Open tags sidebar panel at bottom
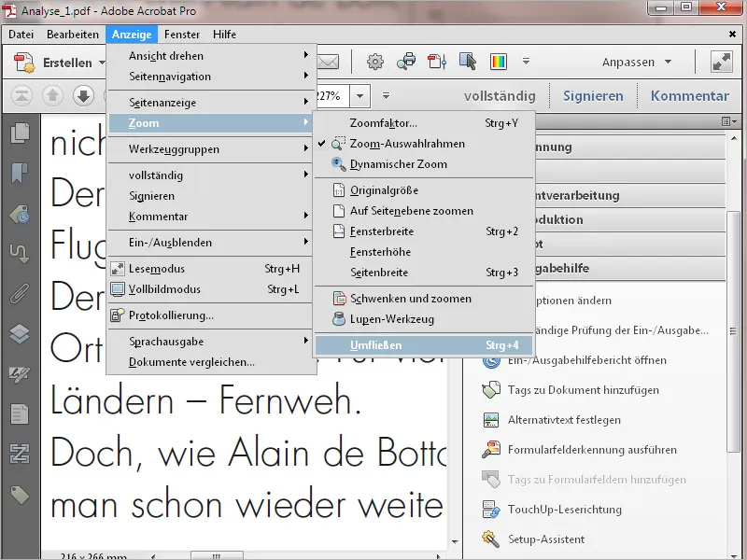The image size is (747, 560). 20,495
